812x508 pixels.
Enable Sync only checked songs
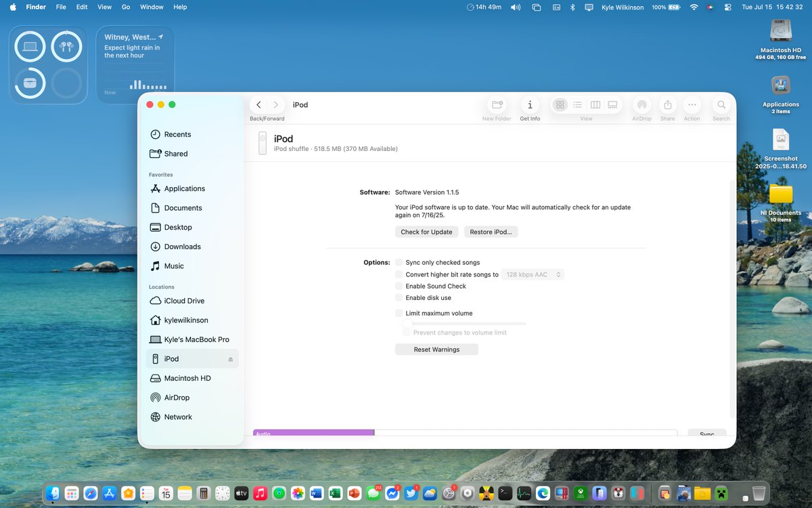(x=399, y=262)
